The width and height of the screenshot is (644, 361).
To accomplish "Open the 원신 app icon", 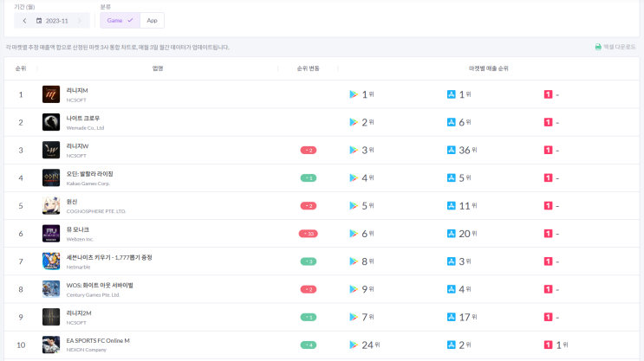I will click(x=51, y=205).
